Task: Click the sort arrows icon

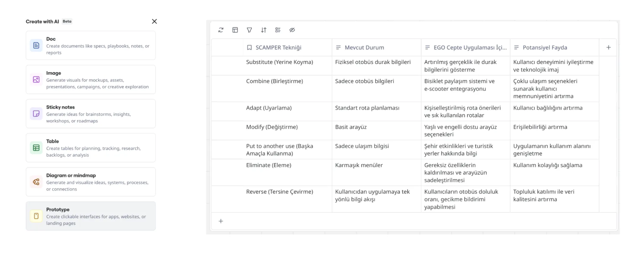Action: coord(264,30)
